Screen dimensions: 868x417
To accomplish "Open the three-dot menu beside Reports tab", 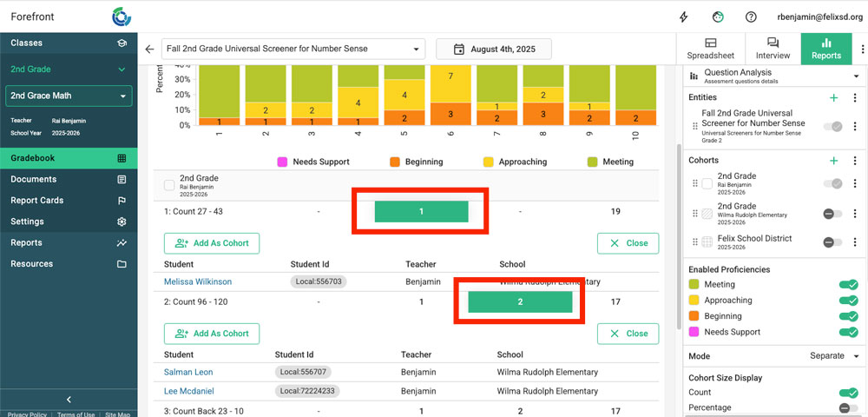I will (861, 49).
